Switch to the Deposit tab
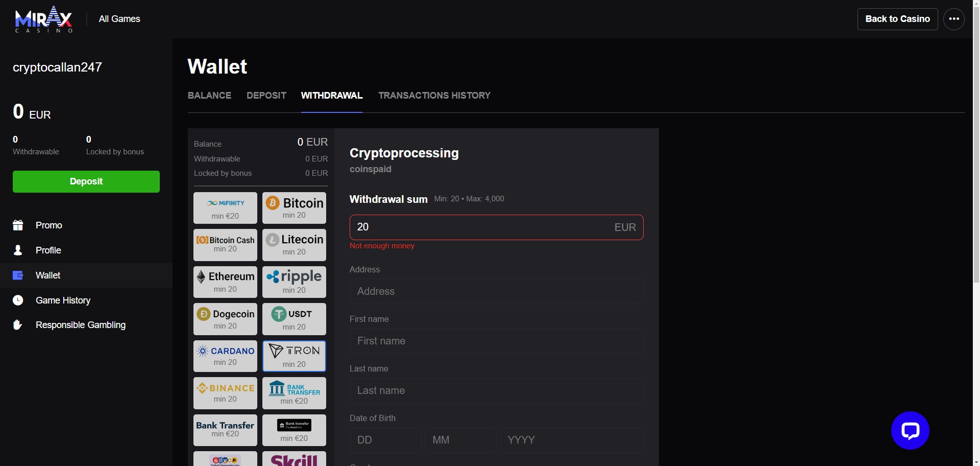The image size is (980, 466). [266, 96]
